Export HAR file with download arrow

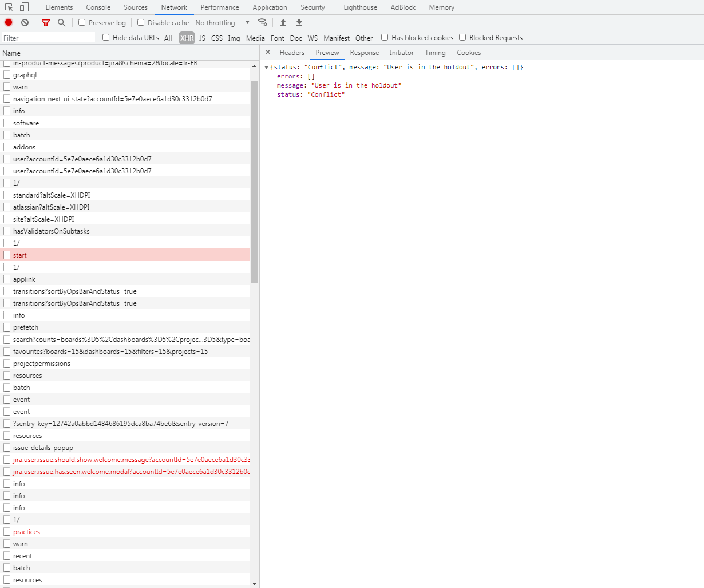(x=299, y=22)
